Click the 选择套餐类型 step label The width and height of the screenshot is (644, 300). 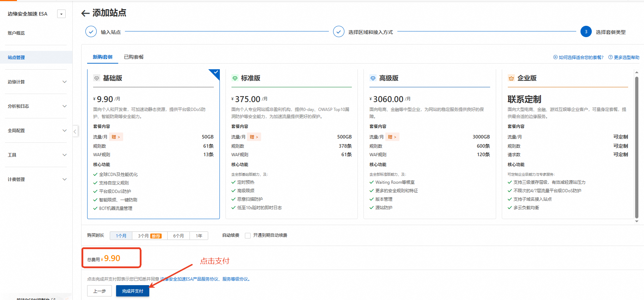[611, 32]
